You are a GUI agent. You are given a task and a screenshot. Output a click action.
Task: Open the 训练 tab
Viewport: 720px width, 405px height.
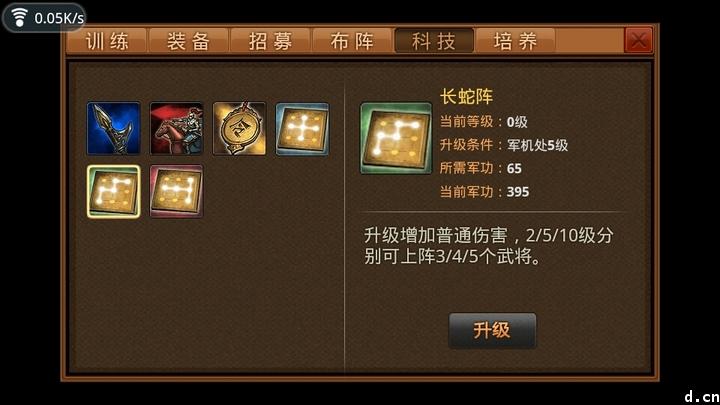[x=107, y=41]
